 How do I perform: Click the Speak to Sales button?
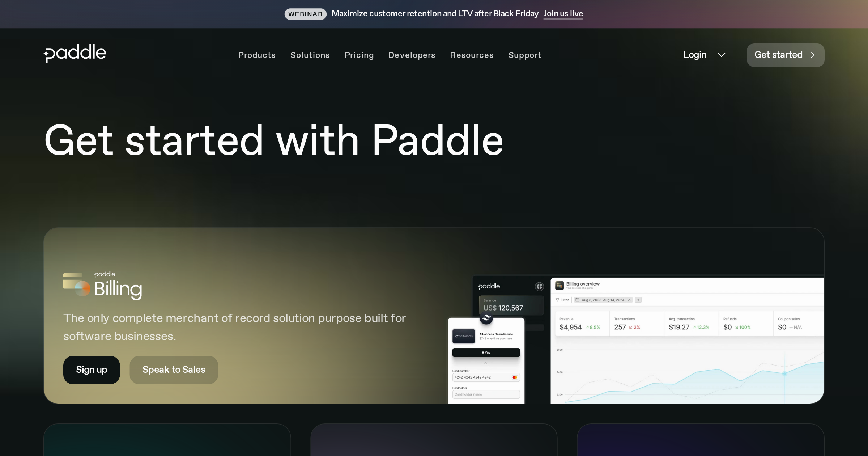pos(174,370)
